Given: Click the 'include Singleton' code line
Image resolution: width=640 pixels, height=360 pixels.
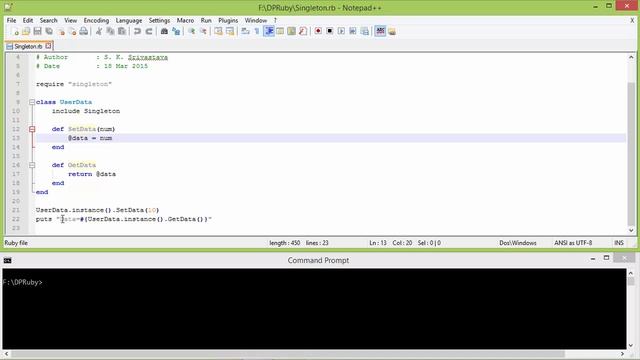Looking at the screenshot, I should tap(86, 111).
